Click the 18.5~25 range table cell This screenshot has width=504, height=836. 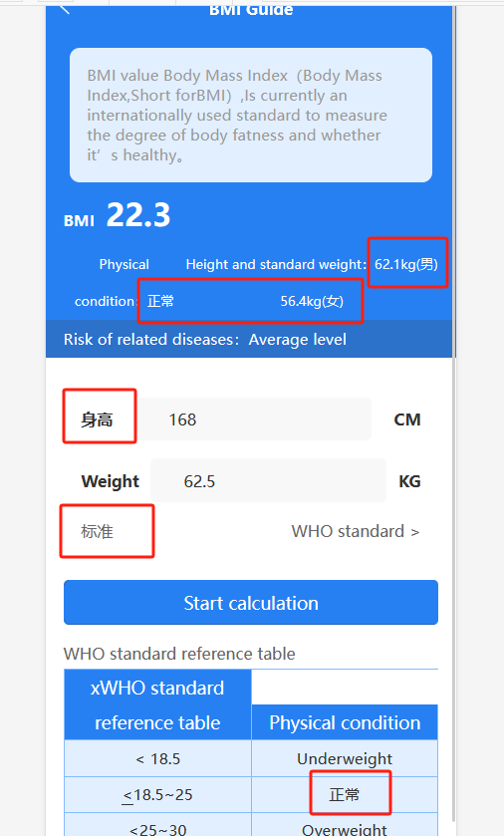tap(157, 794)
